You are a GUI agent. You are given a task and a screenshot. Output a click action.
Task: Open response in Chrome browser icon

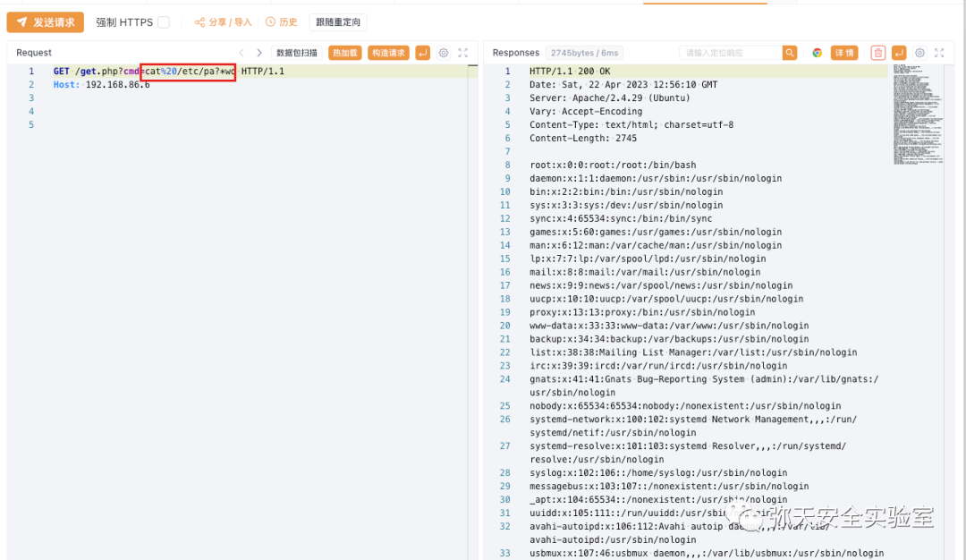coord(817,53)
